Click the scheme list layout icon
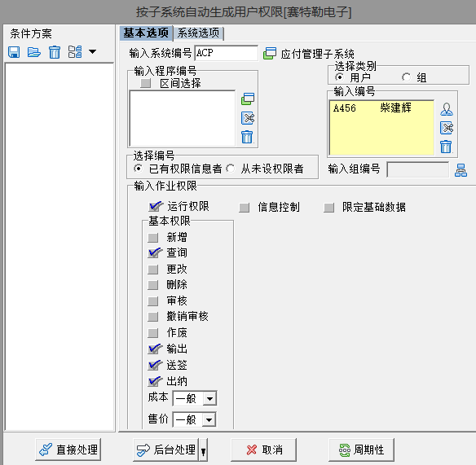This screenshot has height=465, width=476. coord(75,52)
